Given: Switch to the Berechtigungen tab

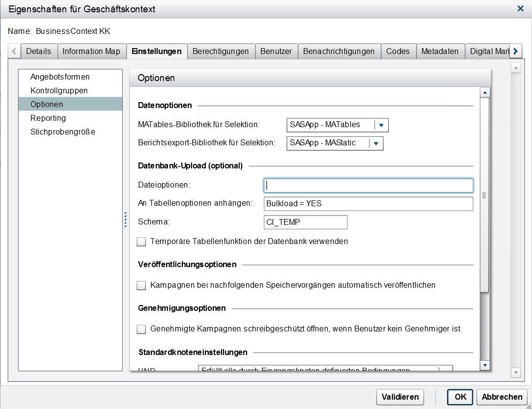Looking at the screenshot, I should pos(221,51).
